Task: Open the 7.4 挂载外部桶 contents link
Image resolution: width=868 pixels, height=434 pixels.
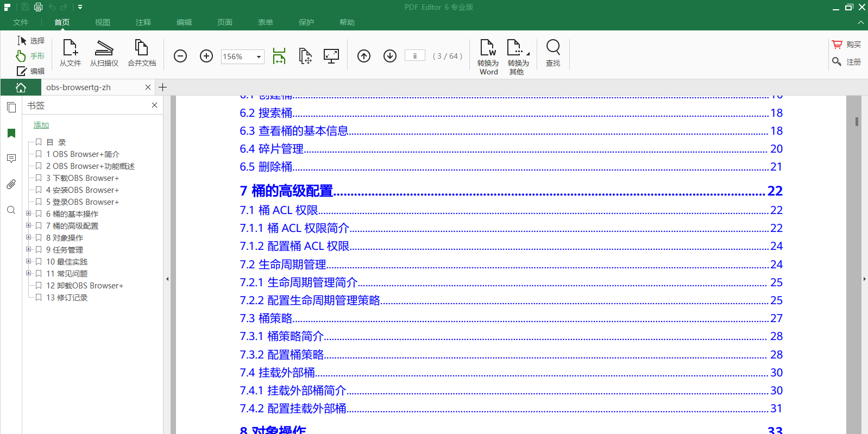Action: pos(511,373)
